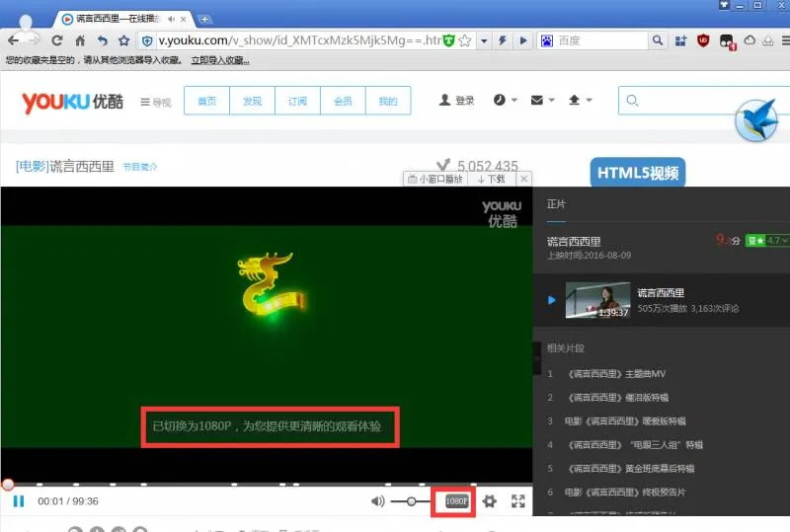Click the play/media arrow icon in toolbar
Image resolution: width=790 pixels, height=532 pixels.
pyautogui.click(x=523, y=40)
